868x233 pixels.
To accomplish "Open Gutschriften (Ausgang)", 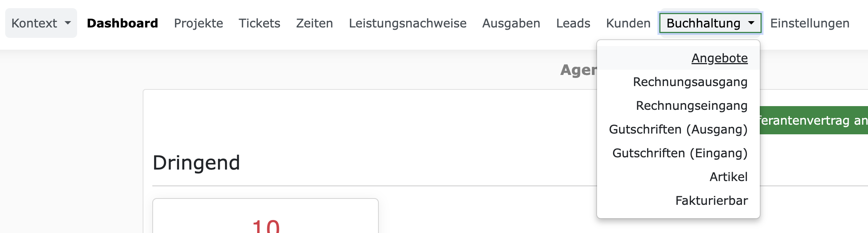I will pos(678,129).
